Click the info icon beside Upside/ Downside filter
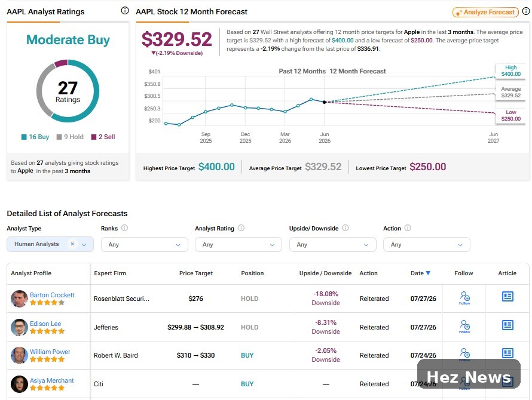532x400 pixels. [x=346, y=228]
